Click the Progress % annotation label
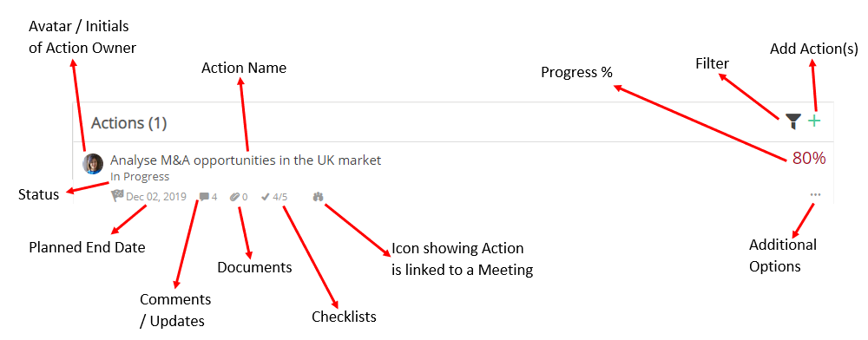This screenshot has width=868, height=340. click(x=577, y=72)
